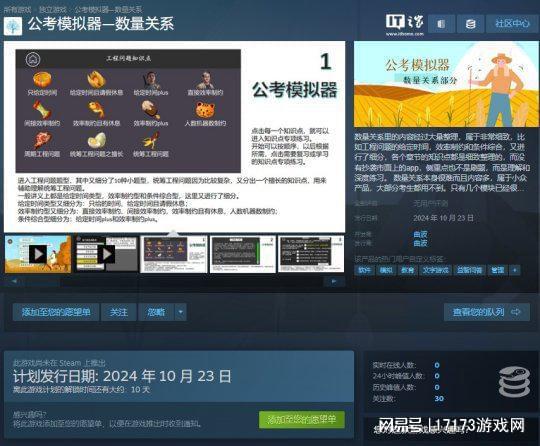540x446 pixels.
Task: Open the large main screenshot preview
Action: point(174,137)
